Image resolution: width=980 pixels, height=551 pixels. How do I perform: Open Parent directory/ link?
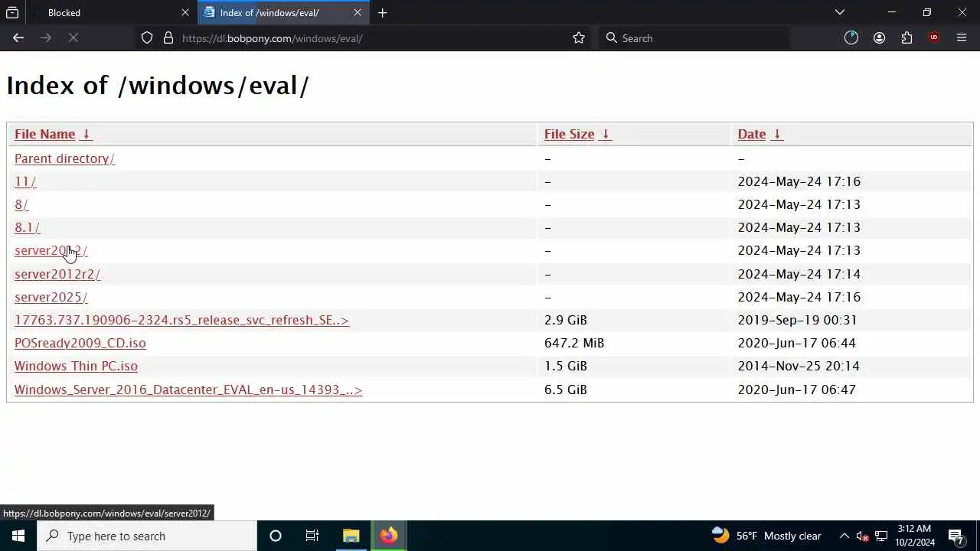(x=64, y=158)
